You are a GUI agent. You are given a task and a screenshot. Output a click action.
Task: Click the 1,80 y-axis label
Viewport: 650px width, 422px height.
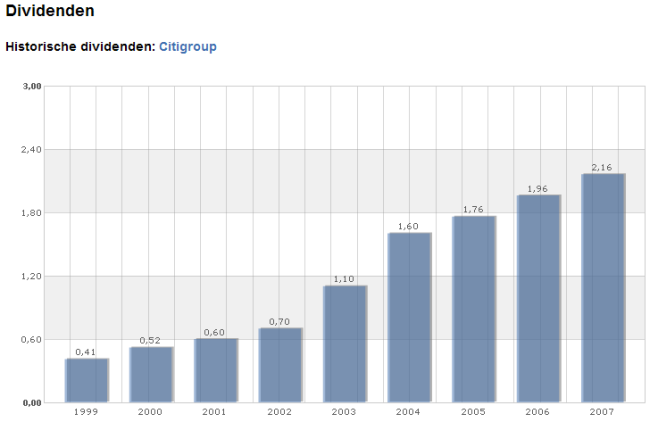[x=32, y=213]
